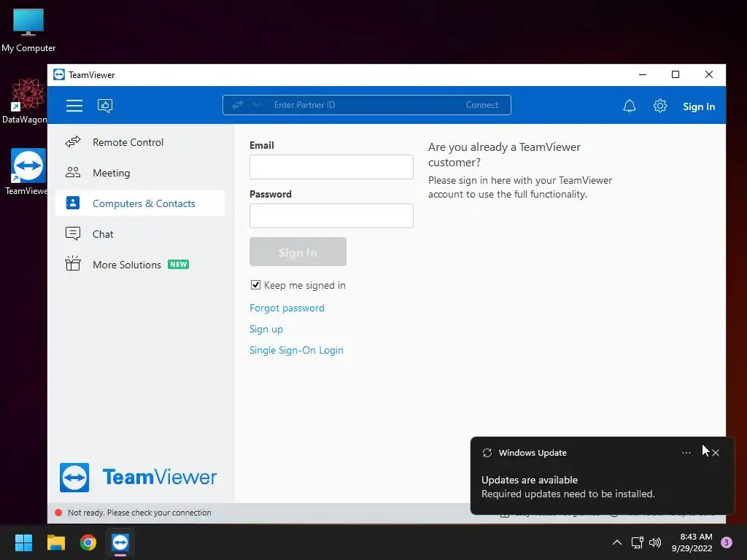Launch Google Chrome from the taskbar

(x=88, y=542)
